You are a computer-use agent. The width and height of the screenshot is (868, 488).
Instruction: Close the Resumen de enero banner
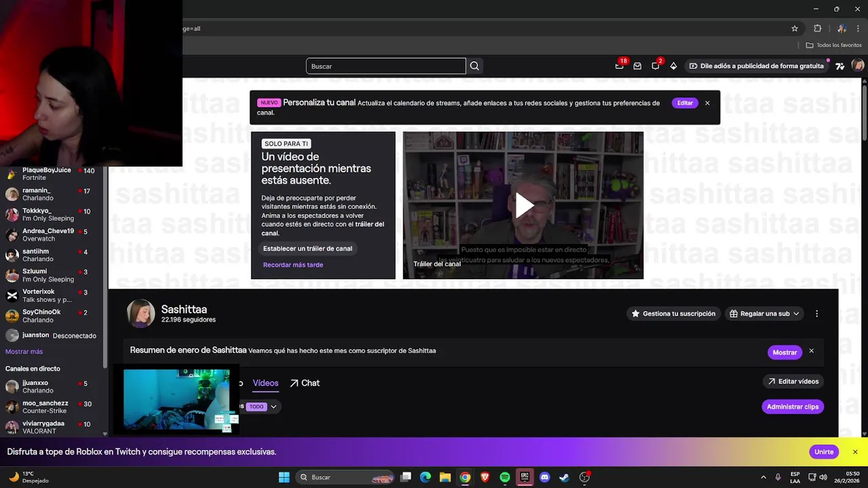click(x=811, y=351)
